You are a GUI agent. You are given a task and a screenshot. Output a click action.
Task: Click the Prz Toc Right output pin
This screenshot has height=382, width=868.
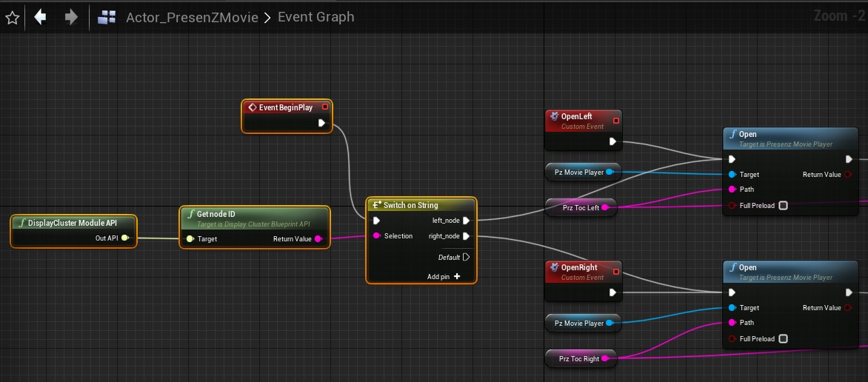pos(604,359)
